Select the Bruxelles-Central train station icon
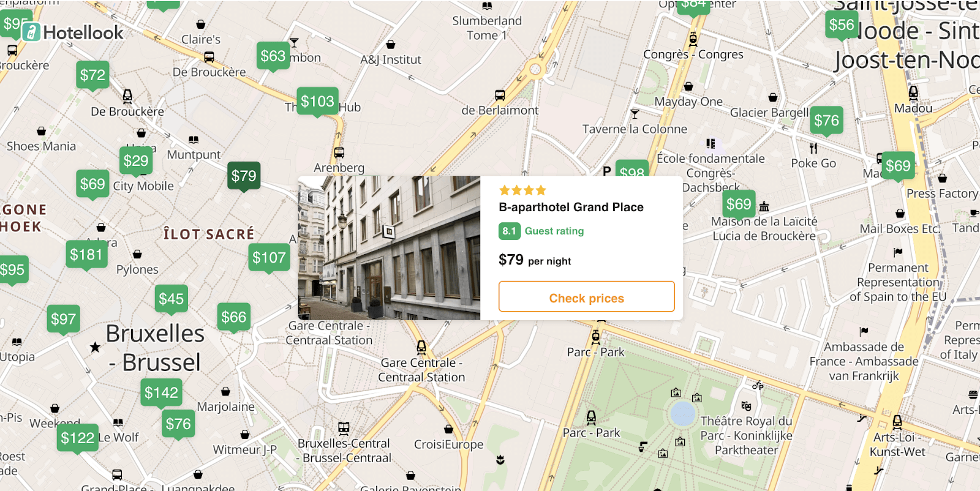 pyautogui.click(x=344, y=428)
